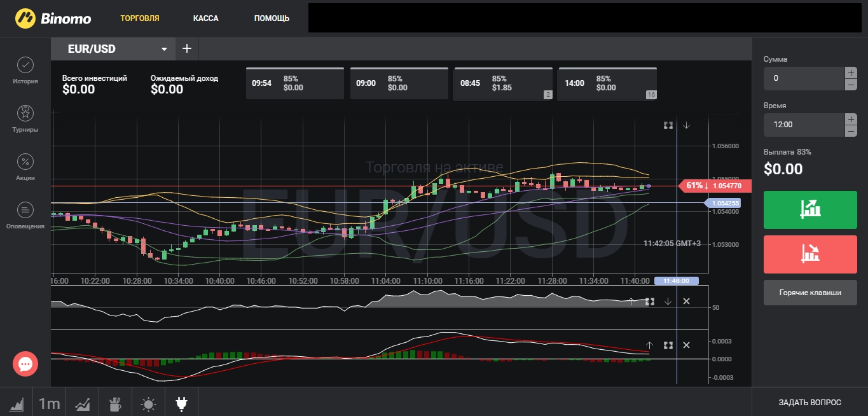Click ЗАДАТЬ ВОПРОС ask question button
The image size is (868, 416).
click(x=809, y=402)
